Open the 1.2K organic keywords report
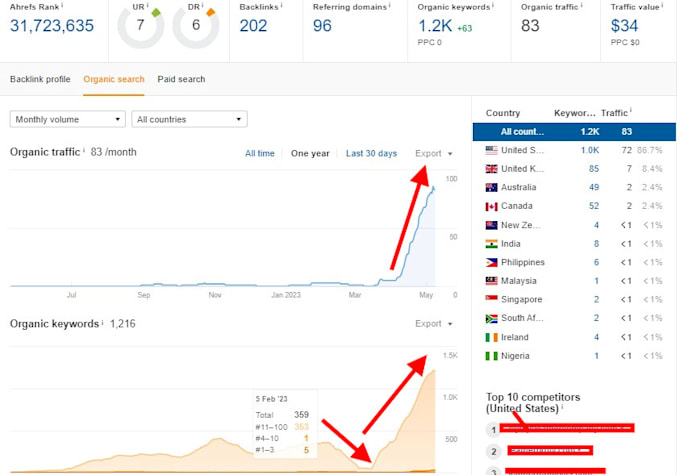680x475 pixels. tap(435, 26)
